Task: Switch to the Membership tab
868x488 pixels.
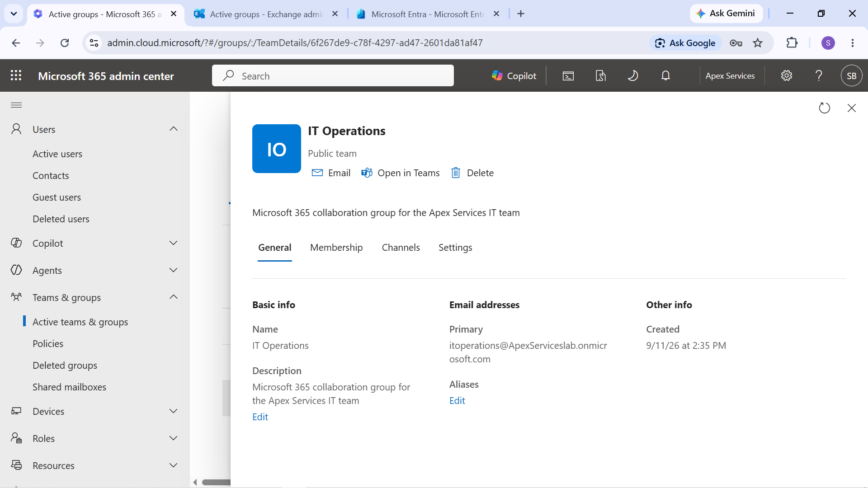Action: [x=336, y=248]
